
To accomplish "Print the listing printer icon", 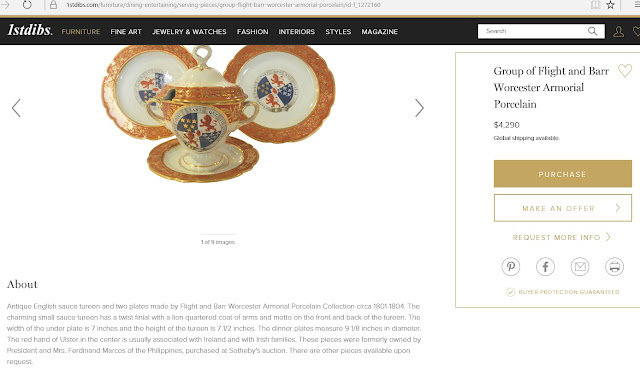I will pyautogui.click(x=614, y=267).
